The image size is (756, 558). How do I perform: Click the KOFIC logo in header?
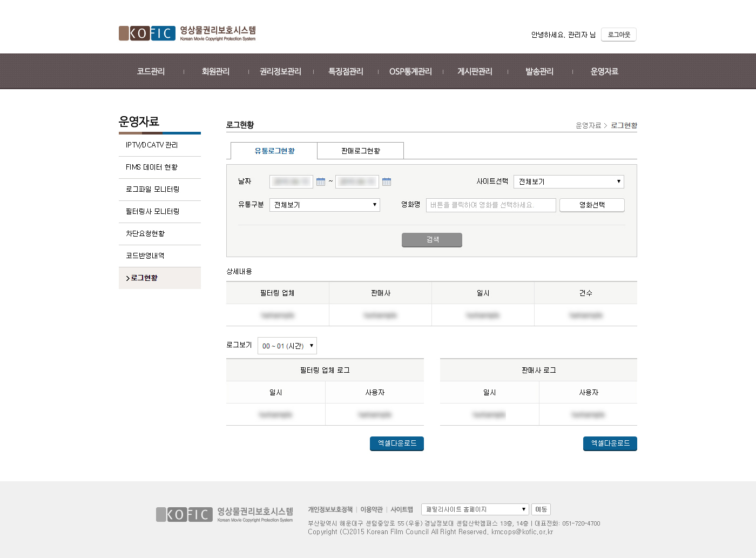coord(187,33)
